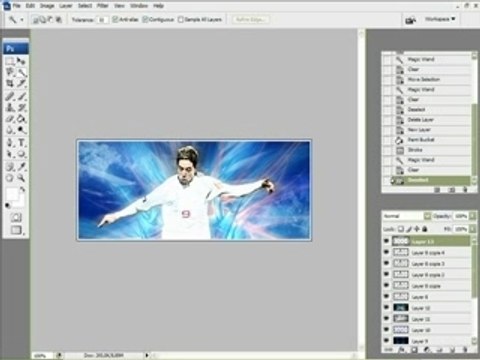Select the Lasso tool

click(x=10, y=72)
